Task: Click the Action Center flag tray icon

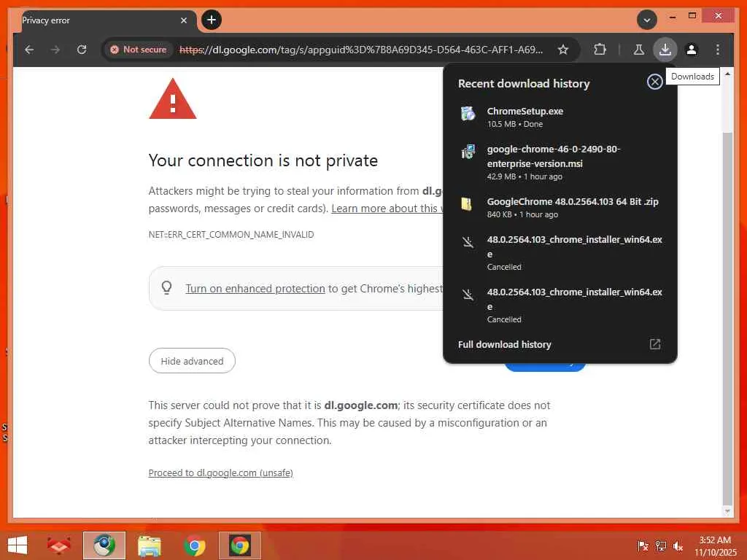Action: pyautogui.click(x=643, y=546)
